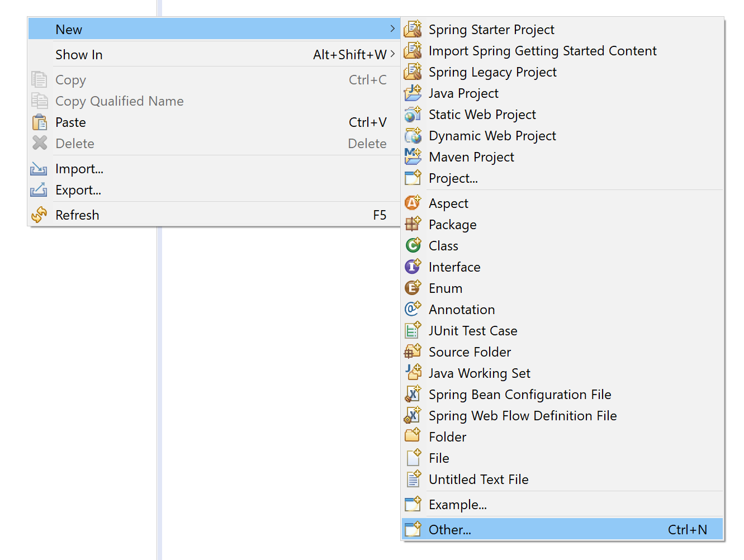
Task: Select Import Spring Getting Started Content
Action: (562, 50)
